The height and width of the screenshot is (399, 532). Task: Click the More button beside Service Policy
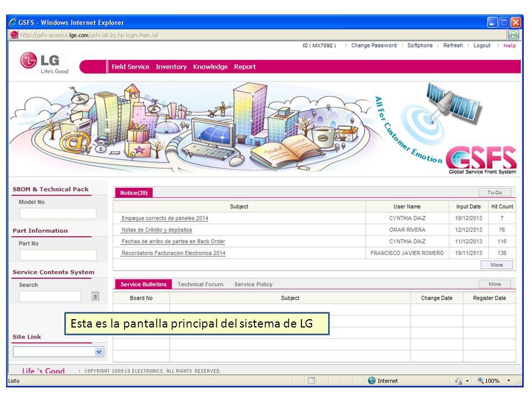pyautogui.click(x=494, y=284)
